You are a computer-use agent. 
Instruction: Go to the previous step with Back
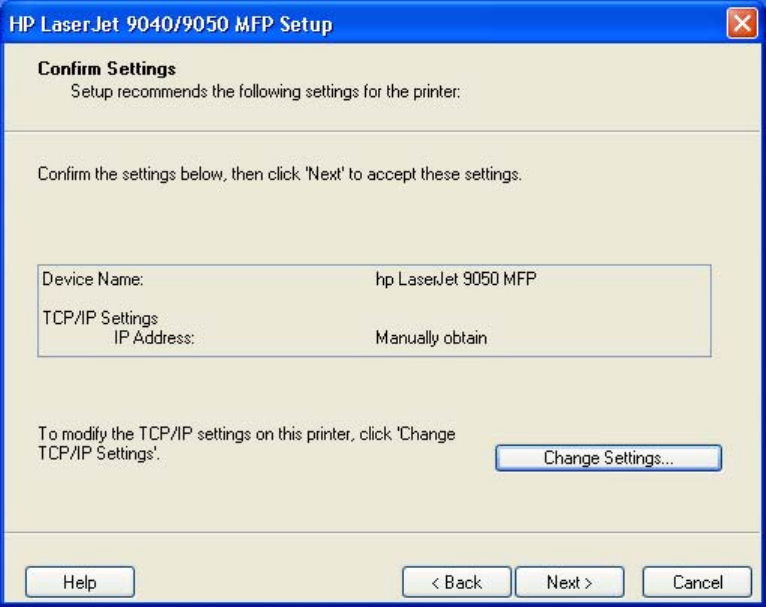[457, 582]
